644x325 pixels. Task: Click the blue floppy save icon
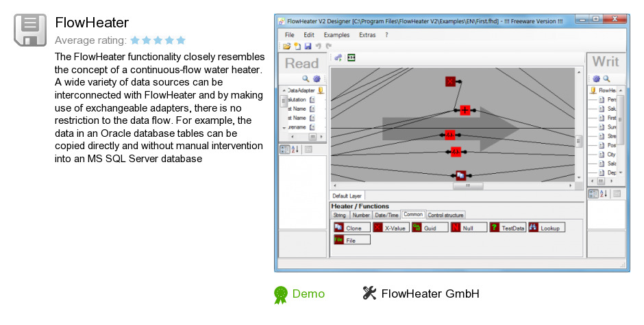point(308,47)
